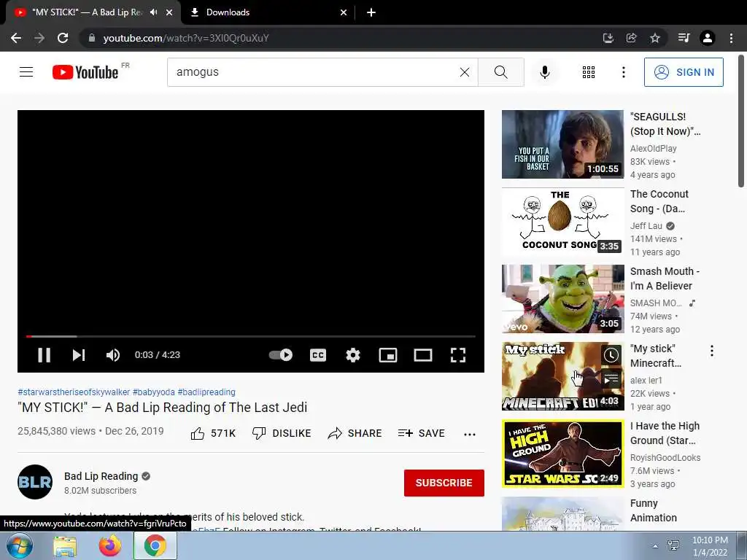Image resolution: width=747 pixels, height=560 pixels.
Task: Mute the tab via speaker icon
Action: pyautogui.click(x=153, y=12)
